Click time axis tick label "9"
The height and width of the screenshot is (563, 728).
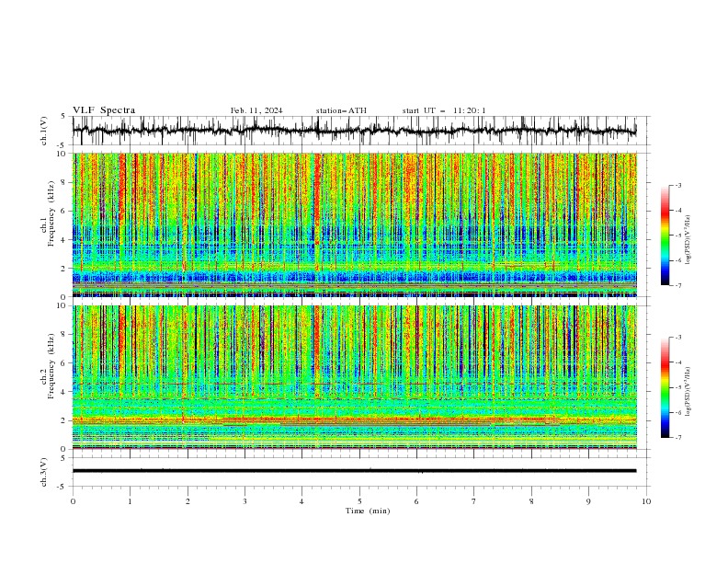(x=588, y=501)
